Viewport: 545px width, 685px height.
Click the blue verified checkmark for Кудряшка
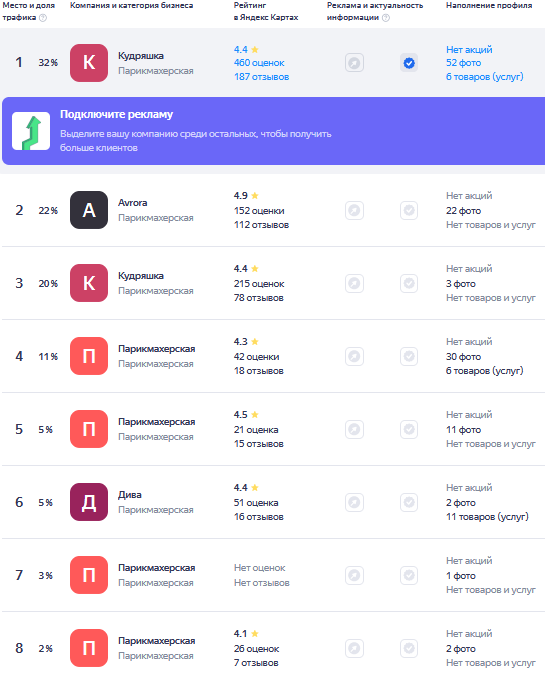tap(409, 63)
